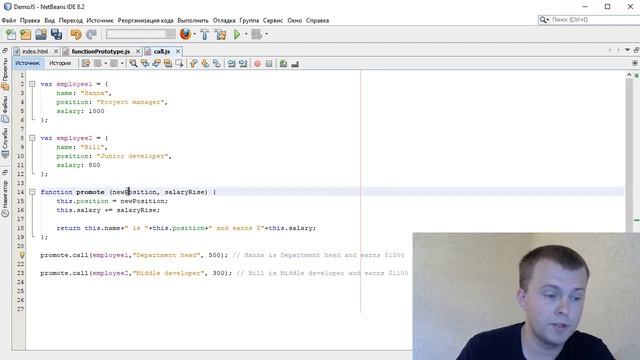Viewport: 640px width, 360px height.
Task: Click the Build Project hammer icon
Action: [205, 34]
